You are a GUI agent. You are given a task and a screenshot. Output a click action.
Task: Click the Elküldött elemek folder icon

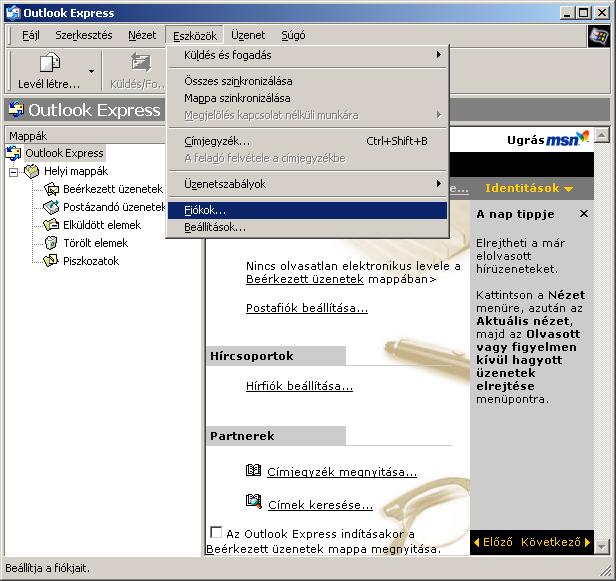(x=51, y=225)
